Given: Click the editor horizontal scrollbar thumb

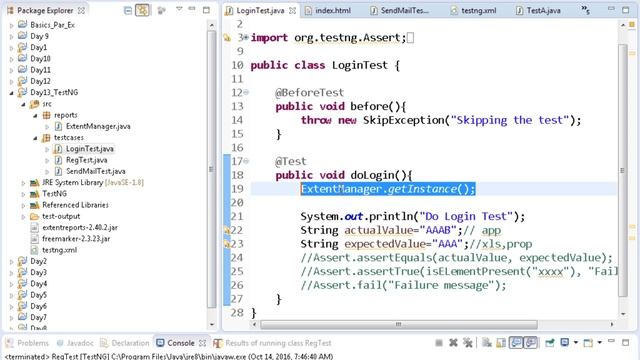Looking at the screenshot, I should coord(399,324).
